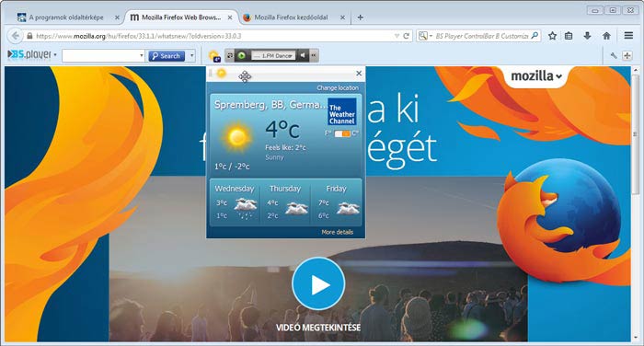This screenshot has height=346, width=644.
Task: Collapse the radio player arrows icon
Action: [314, 55]
